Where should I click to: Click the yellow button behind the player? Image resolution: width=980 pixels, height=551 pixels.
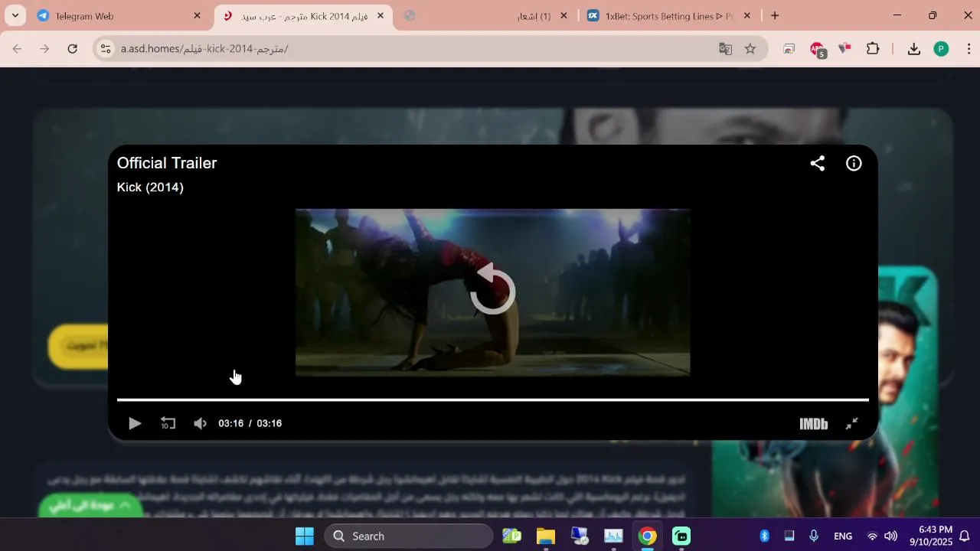pyautogui.click(x=79, y=346)
